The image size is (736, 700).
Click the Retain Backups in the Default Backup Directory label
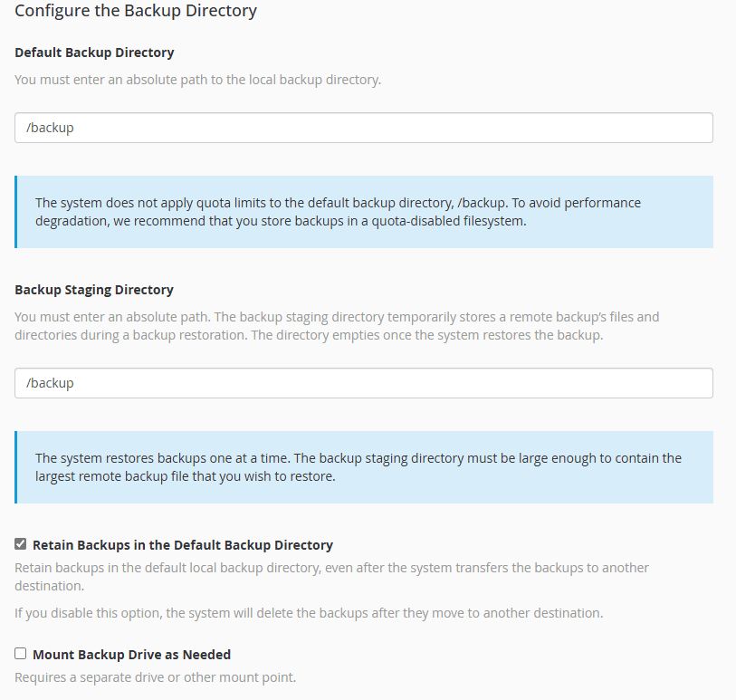coord(183,545)
